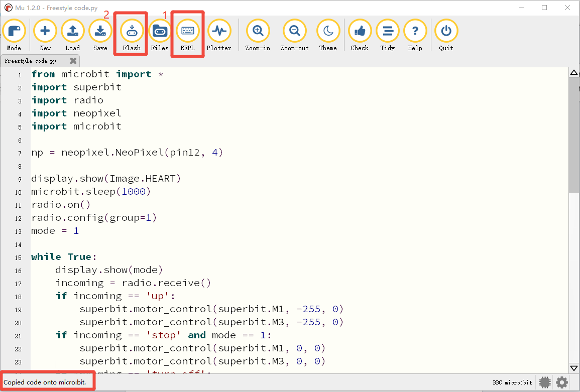Screen dimensions: 580x392
Task: Click the 'microbit.sleep(1000)' line
Action: (x=91, y=192)
